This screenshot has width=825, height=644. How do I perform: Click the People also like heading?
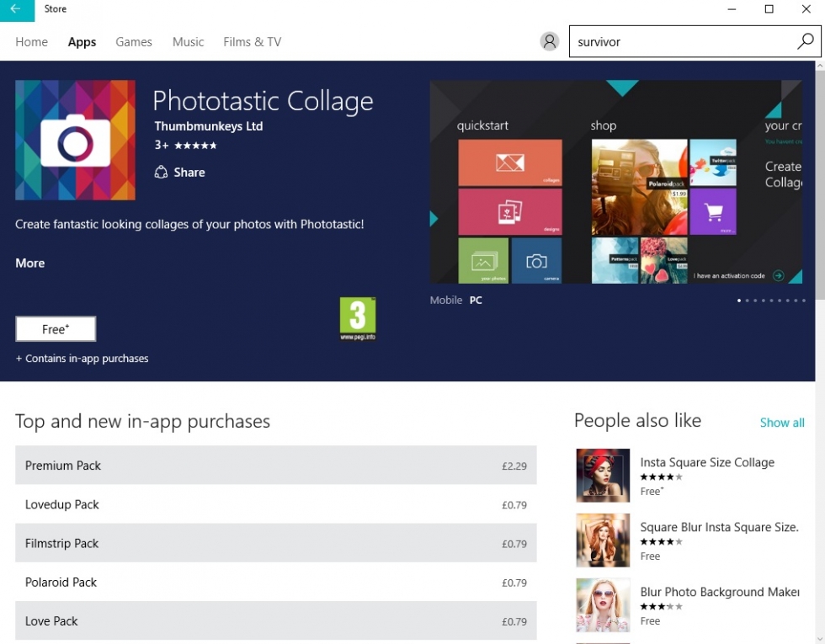click(638, 420)
